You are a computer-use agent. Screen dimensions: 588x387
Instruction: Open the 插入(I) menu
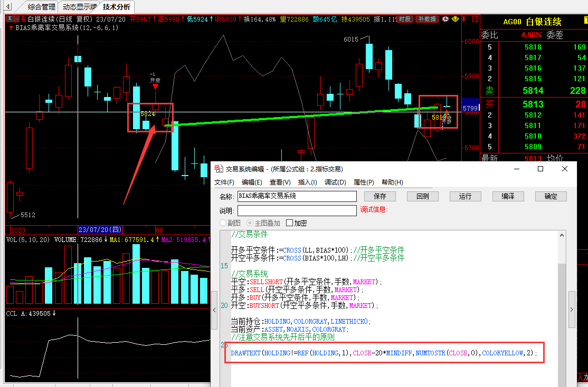(308, 182)
